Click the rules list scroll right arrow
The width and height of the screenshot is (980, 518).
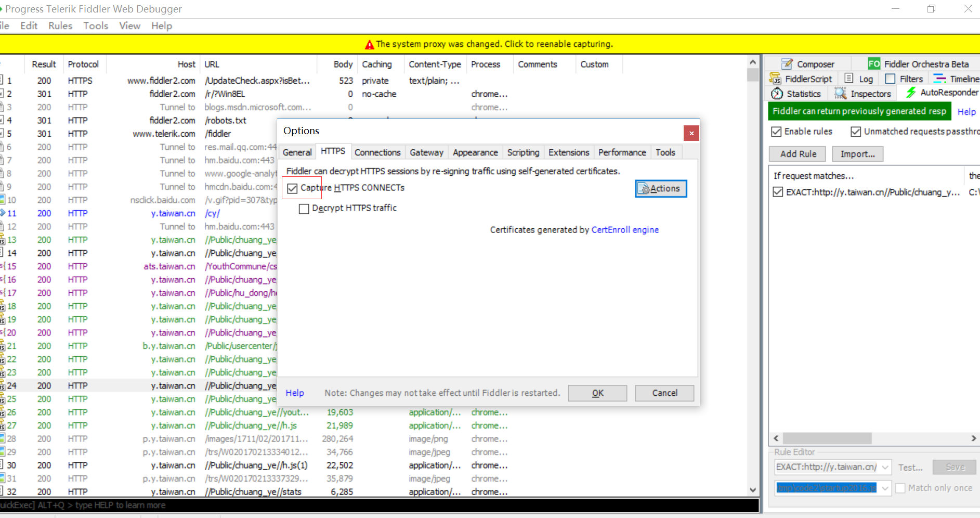point(974,438)
